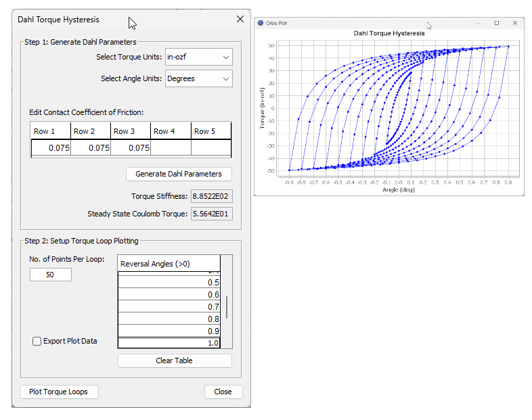
Task: Click the empty Row 4 friction coefficient cell
Action: [171, 148]
